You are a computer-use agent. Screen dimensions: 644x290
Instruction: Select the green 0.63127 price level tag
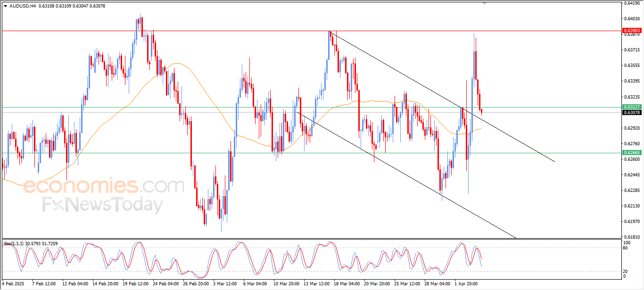[632, 107]
